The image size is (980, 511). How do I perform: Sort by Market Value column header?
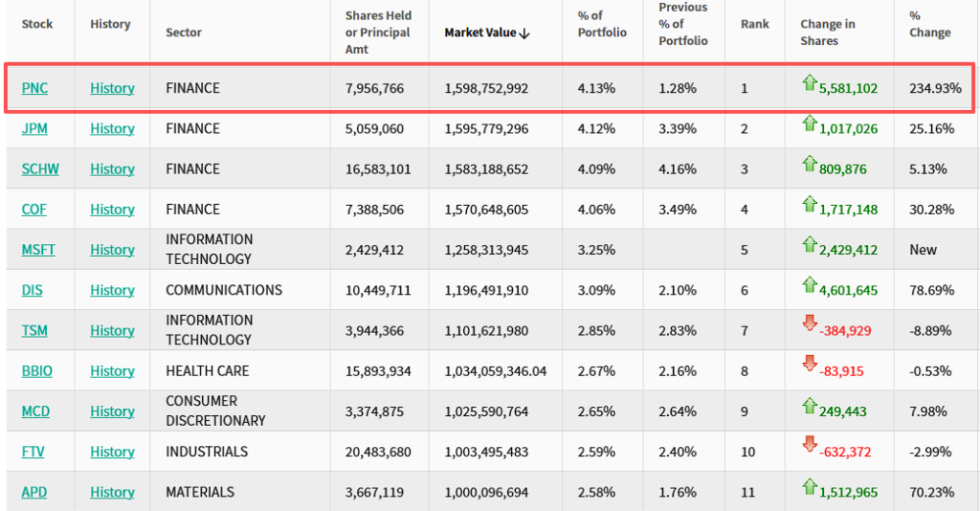coord(487,33)
